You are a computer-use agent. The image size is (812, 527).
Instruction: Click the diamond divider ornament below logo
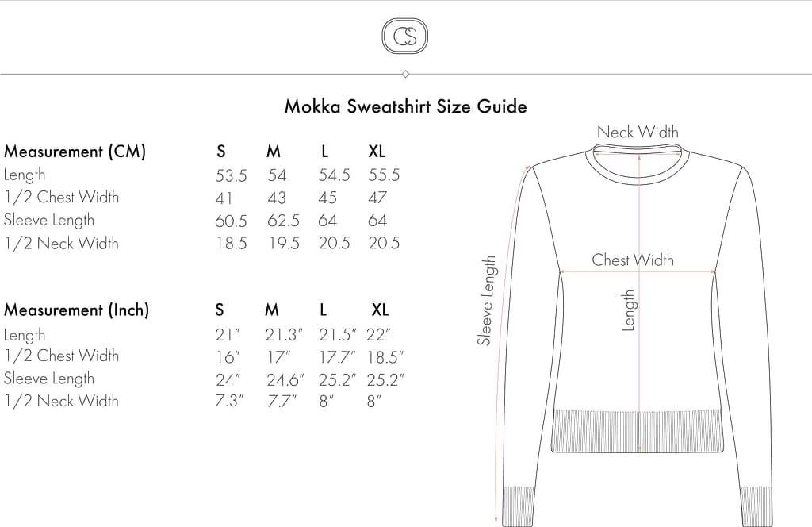405,74
